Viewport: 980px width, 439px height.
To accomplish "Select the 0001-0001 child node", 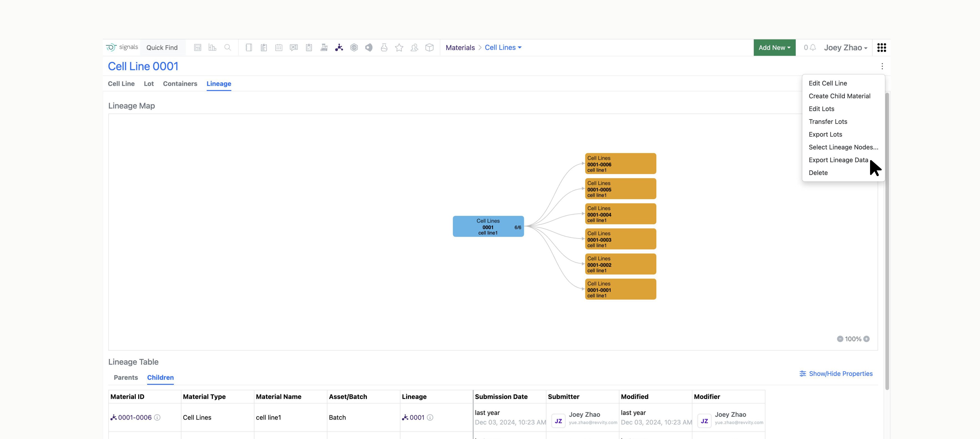I will click(620, 289).
